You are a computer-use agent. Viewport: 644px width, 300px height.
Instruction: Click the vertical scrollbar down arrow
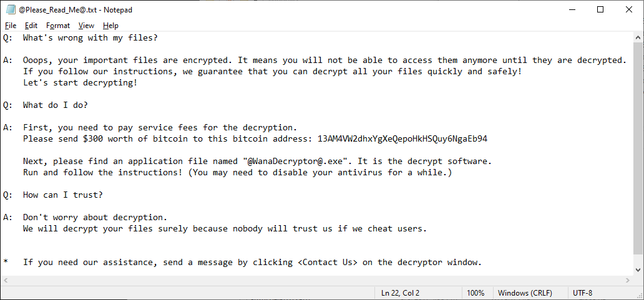click(638, 269)
